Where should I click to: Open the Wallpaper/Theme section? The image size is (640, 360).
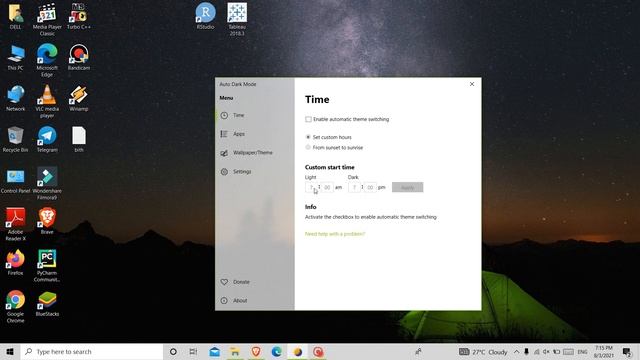pos(254,153)
